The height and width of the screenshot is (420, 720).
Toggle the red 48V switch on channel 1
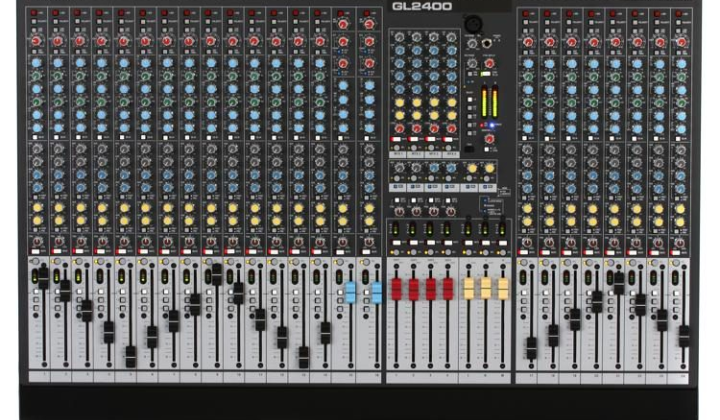(34, 13)
